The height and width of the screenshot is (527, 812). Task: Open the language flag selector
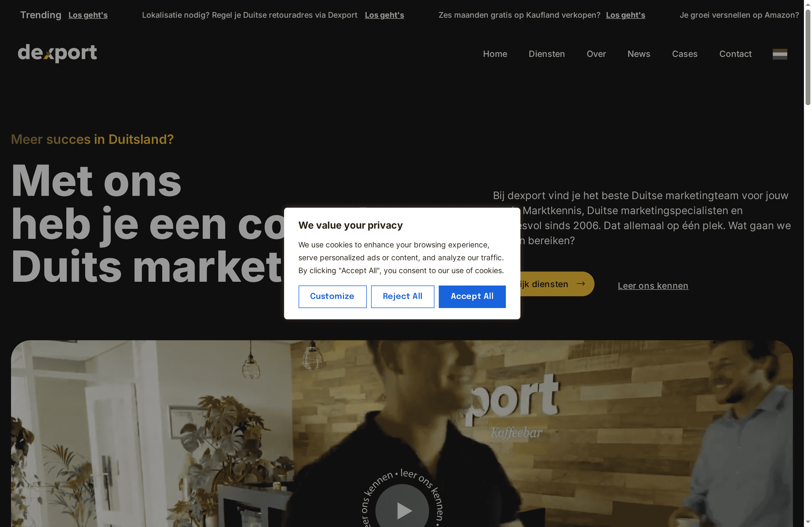pyautogui.click(x=780, y=54)
